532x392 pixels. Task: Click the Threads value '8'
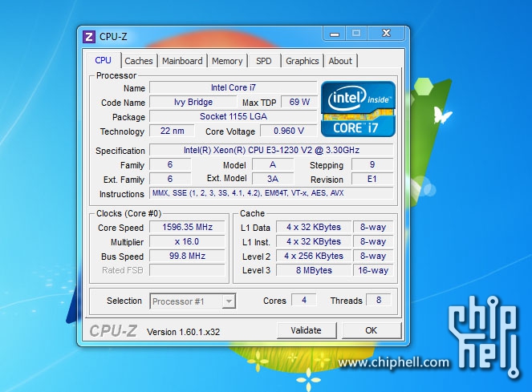click(x=379, y=300)
